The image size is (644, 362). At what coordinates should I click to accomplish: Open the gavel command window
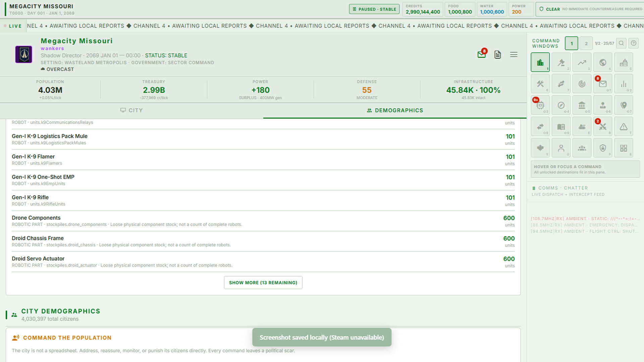tap(561, 62)
